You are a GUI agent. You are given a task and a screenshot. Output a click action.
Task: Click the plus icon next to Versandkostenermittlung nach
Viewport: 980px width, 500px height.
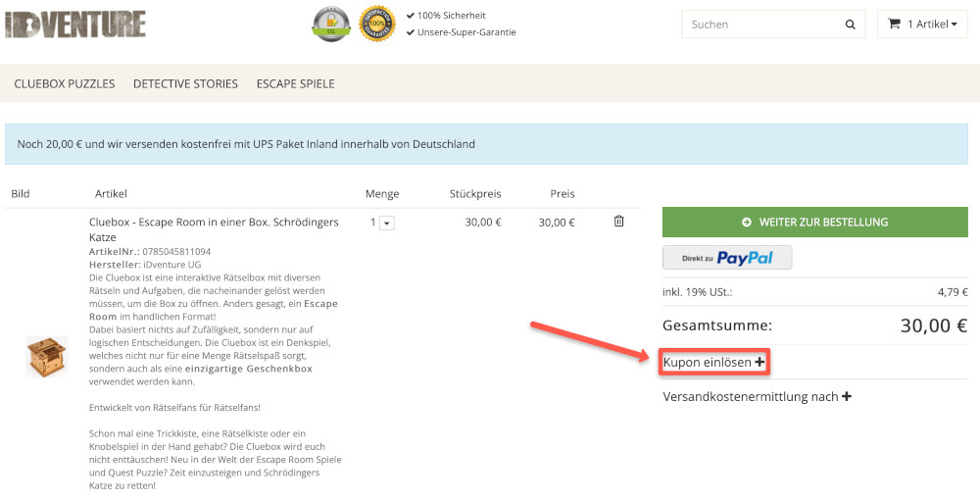(847, 396)
